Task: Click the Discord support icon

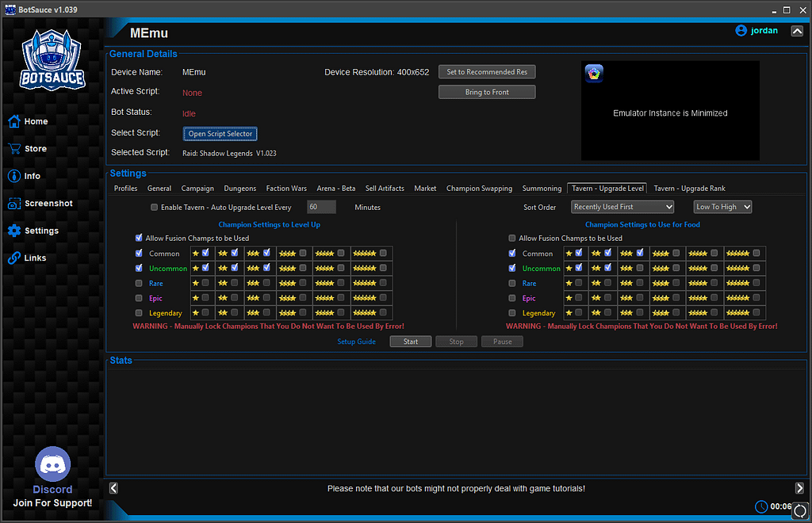Action: (x=52, y=463)
